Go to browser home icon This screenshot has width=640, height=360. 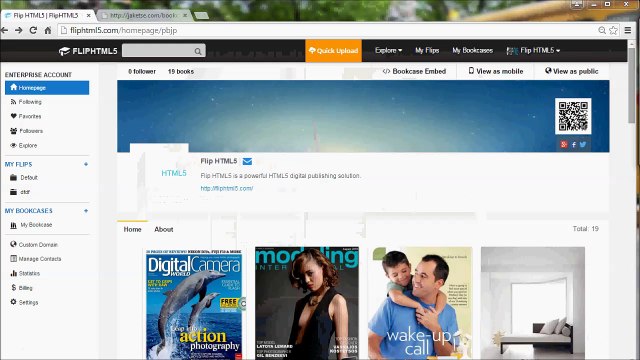coord(48,30)
